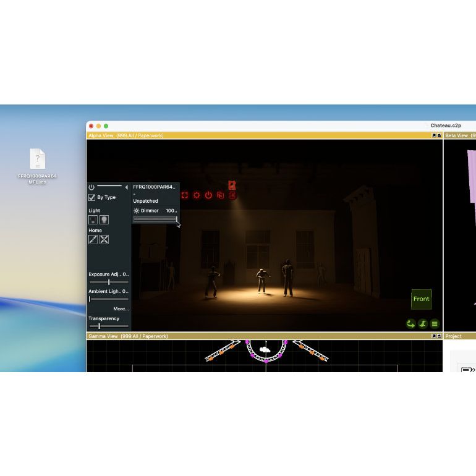Click the red focus frame icon
Screen dimensions: 476x476
click(x=184, y=195)
